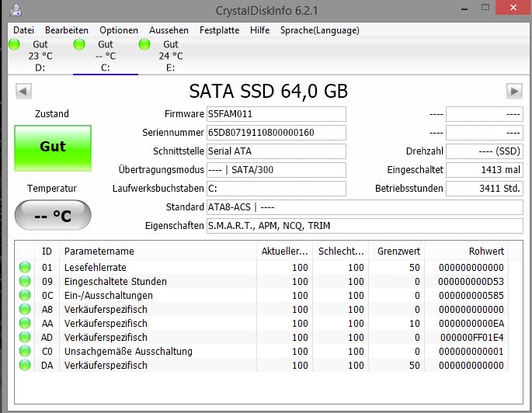
Task: Open the Hilfe menu
Action: (x=259, y=30)
